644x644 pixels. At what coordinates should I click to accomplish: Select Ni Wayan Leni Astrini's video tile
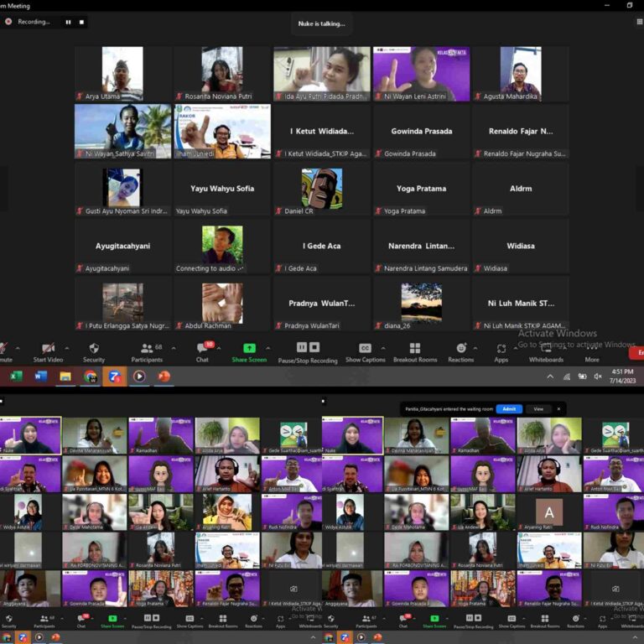click(x=422, y=74)
